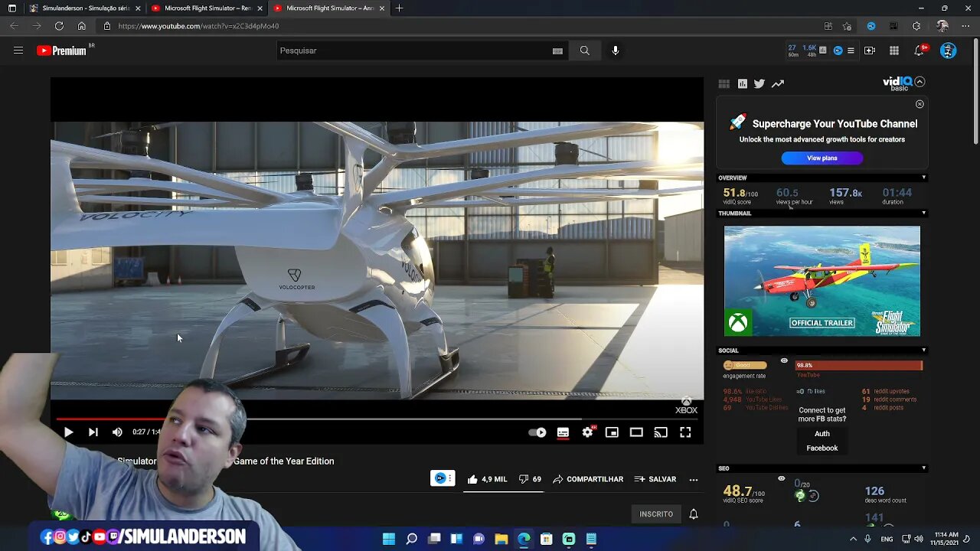980x551 pixels.
Task: Toggle the eye icon in the SEO section
Action: (x=781, y=479)
